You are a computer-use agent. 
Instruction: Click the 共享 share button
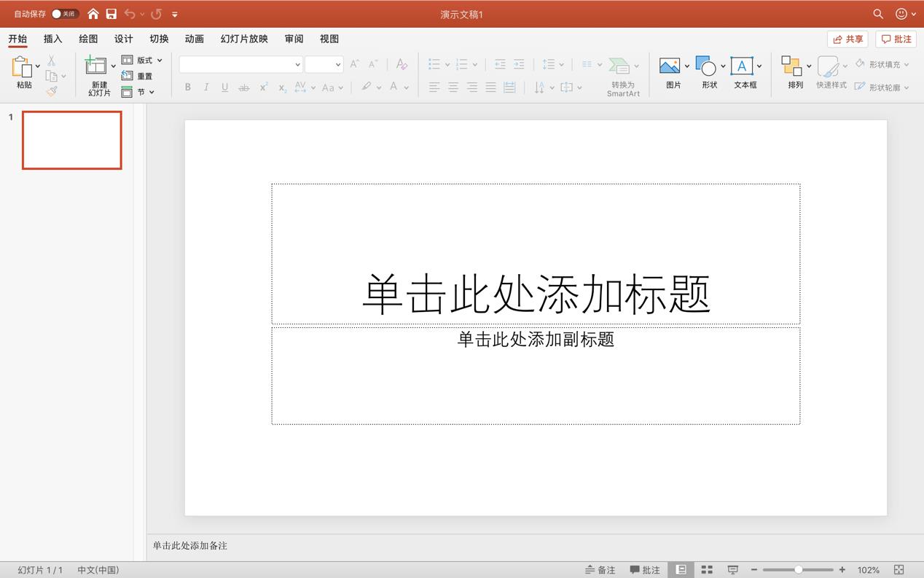coord(847,39)
